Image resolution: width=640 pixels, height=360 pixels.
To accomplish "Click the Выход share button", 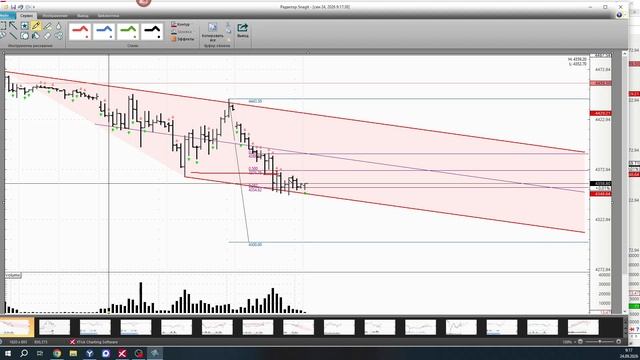I will coord(242,31).
